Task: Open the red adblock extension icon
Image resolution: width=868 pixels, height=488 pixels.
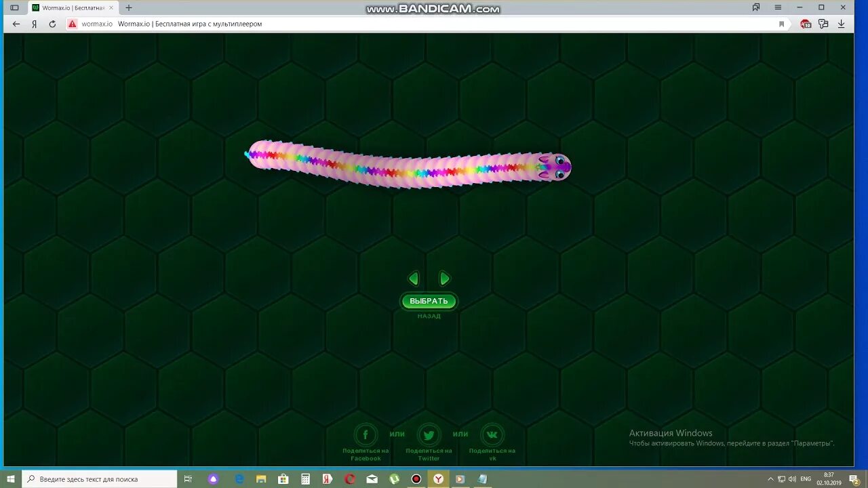Action: [806, 24]
